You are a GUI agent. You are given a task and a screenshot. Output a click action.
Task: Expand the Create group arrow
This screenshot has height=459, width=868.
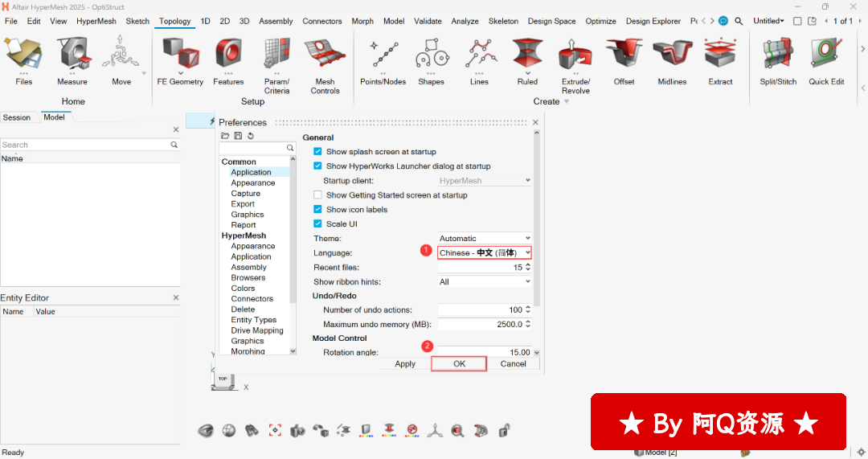click(x=567, y=102)
